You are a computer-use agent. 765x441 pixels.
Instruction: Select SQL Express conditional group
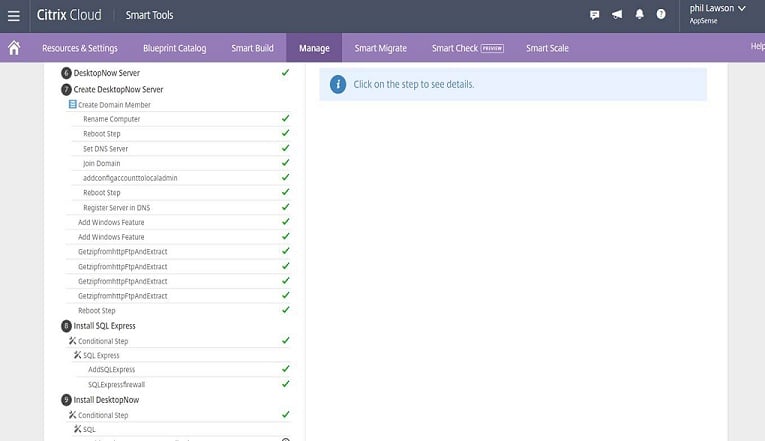pyautogui.click(x=101, y=356)
